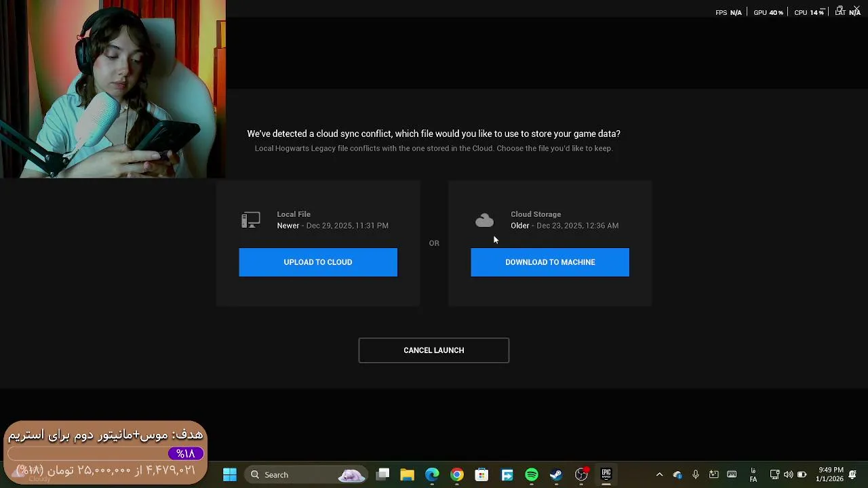Switch the FA input language indicator
The image size is (868, 488).
tap(753, 474)
